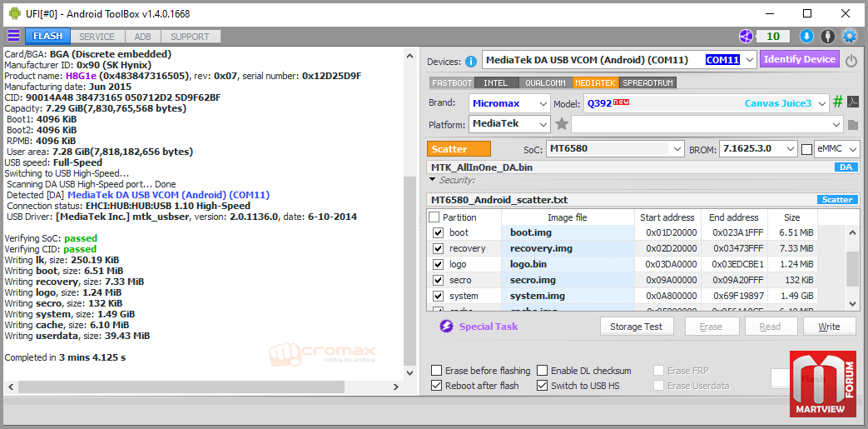Select the MEDIATEK chipset tab

[x=596, y=82]
